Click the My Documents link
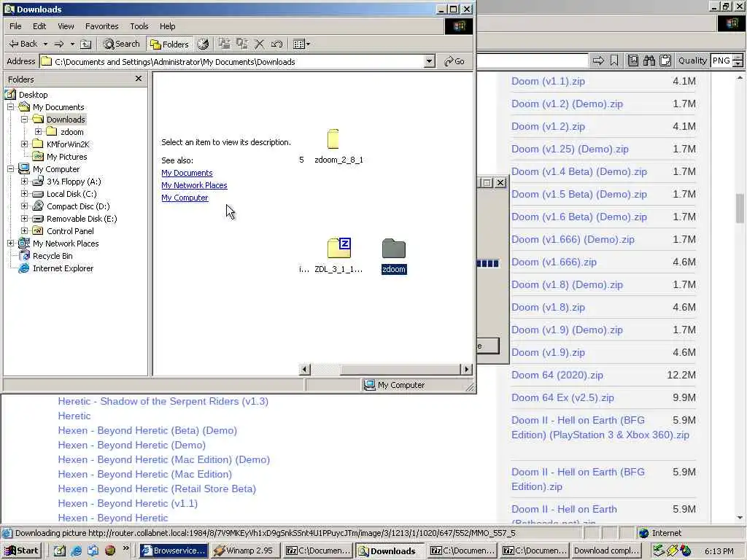747x560 pixels. coord(187,173)
